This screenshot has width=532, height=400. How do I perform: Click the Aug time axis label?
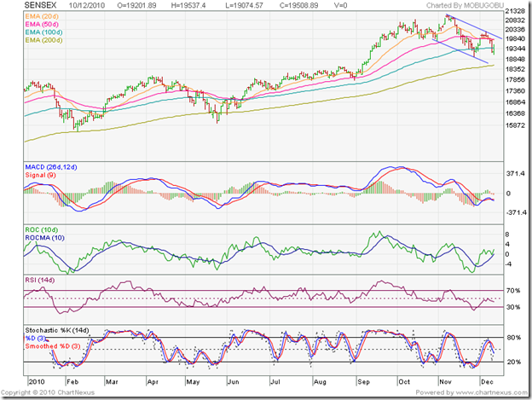coord(320,382)
